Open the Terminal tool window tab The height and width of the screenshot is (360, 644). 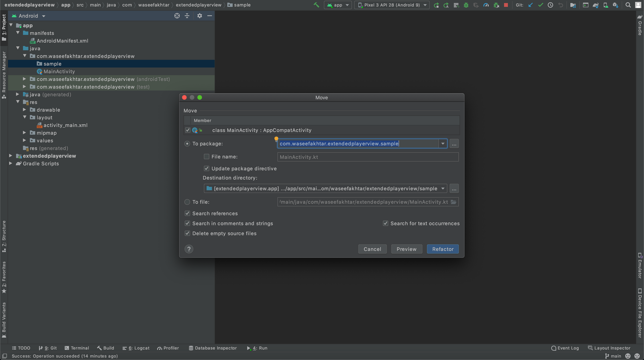point(77,348)
